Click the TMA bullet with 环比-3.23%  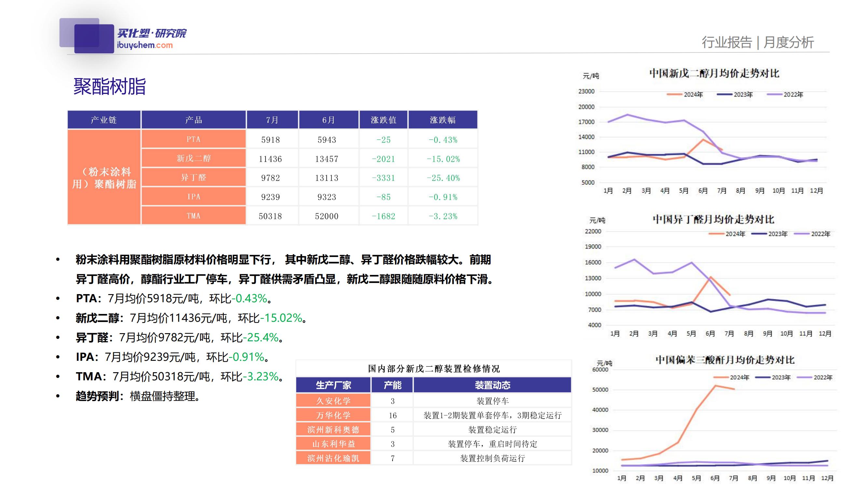[x=180, y=376]
